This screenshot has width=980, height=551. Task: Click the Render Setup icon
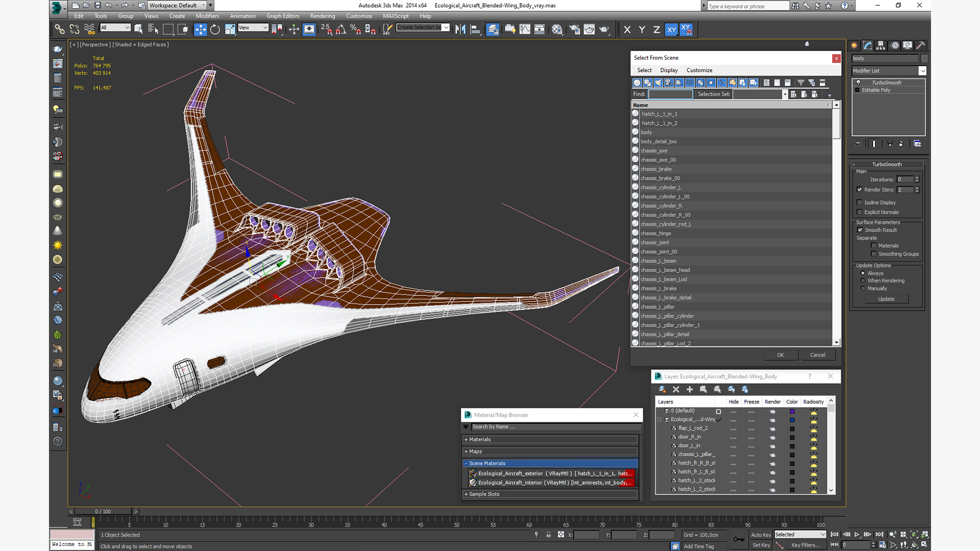pos(575,30)
